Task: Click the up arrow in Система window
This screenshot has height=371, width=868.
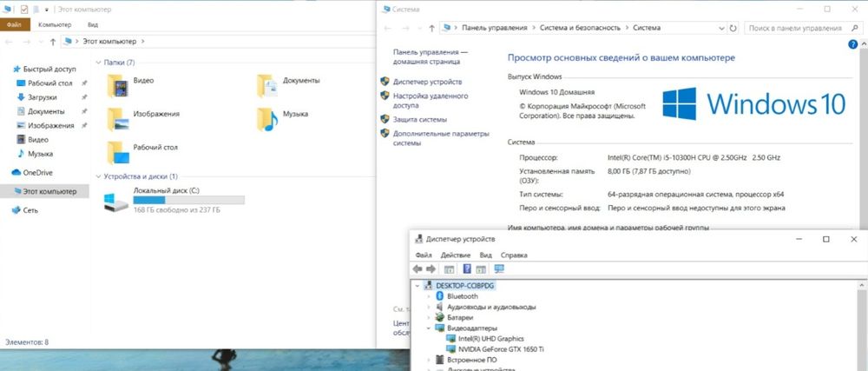Action: 431,29
